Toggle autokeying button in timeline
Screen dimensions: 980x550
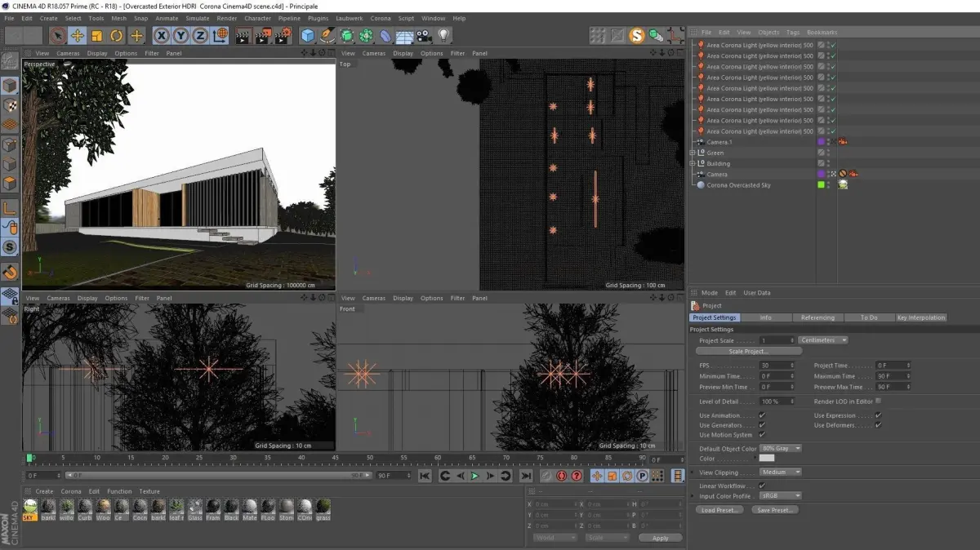562,476
